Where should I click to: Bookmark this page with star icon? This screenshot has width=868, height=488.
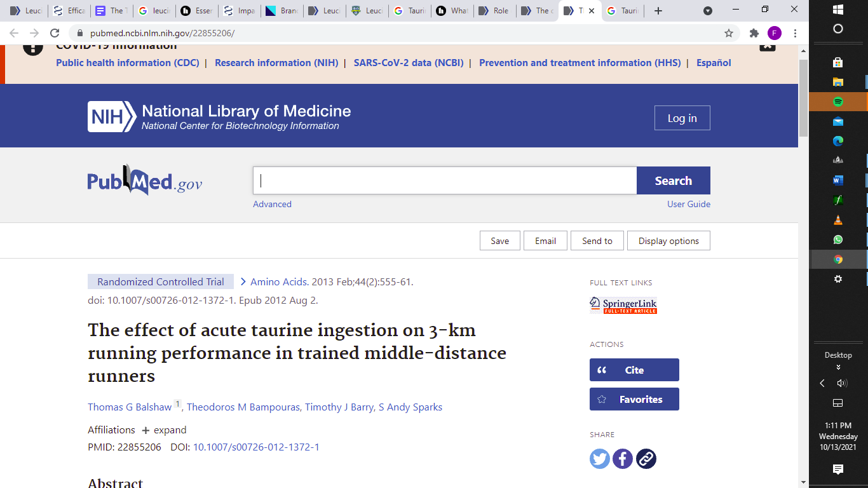pyautogui.click(x=729, y=33)
